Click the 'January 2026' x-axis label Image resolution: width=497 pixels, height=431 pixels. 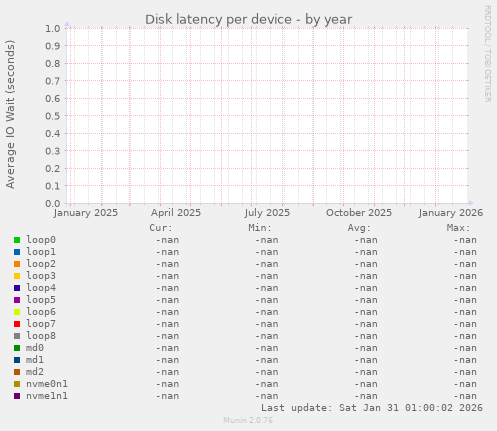point(451,213)
